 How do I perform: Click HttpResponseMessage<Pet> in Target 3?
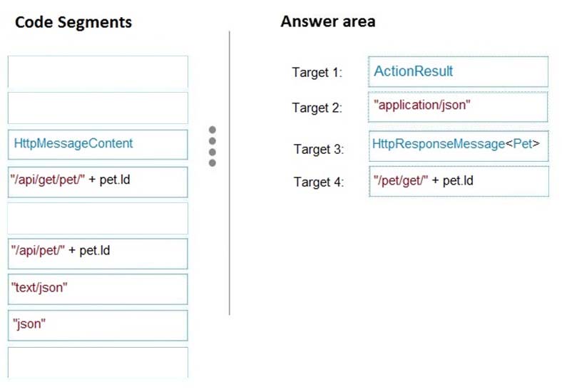coord(459,146)
